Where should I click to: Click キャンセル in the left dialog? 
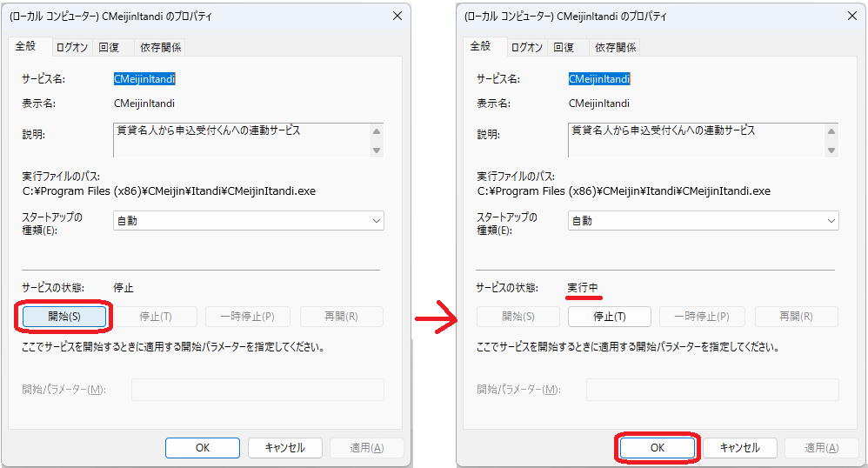click(x=284, y=448)
